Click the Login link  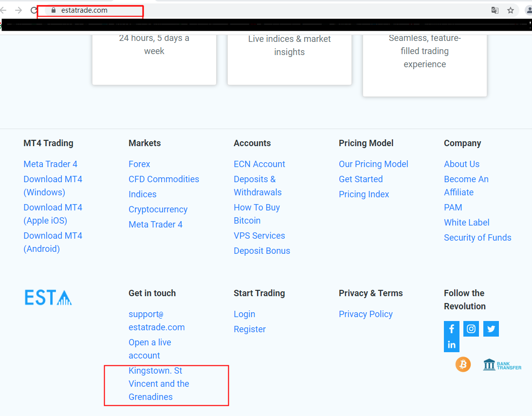point(244,314)
